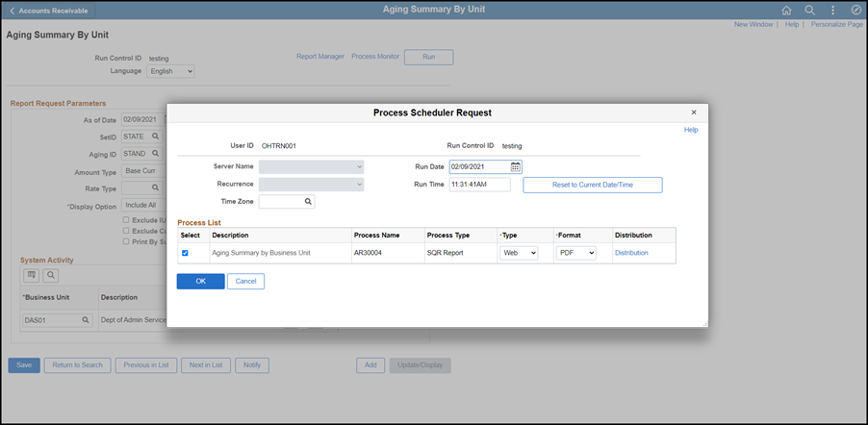Image resolution: width=868 pixels, height=425 pixels.
Task: Uncheck Select for Aging Summary process
Action: (x=185, y=253)
